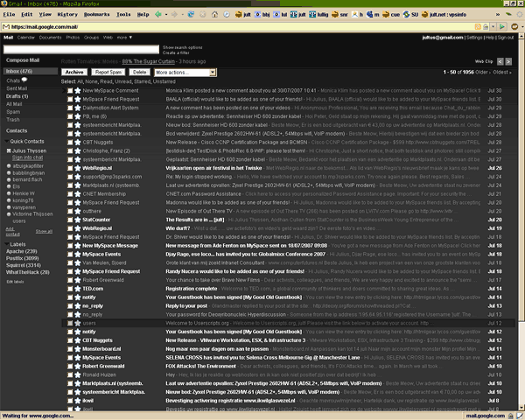Screen dimensions: 525x420
Task: Switch to the Documents tab
Action: pos(50,38)
